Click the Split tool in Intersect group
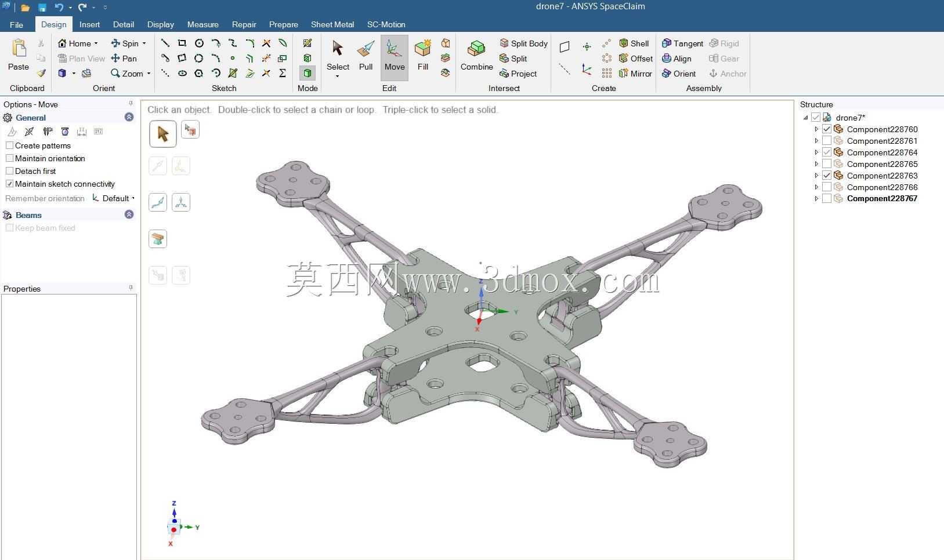The height and width of the screenshot is (560, 944). [513, 59]
